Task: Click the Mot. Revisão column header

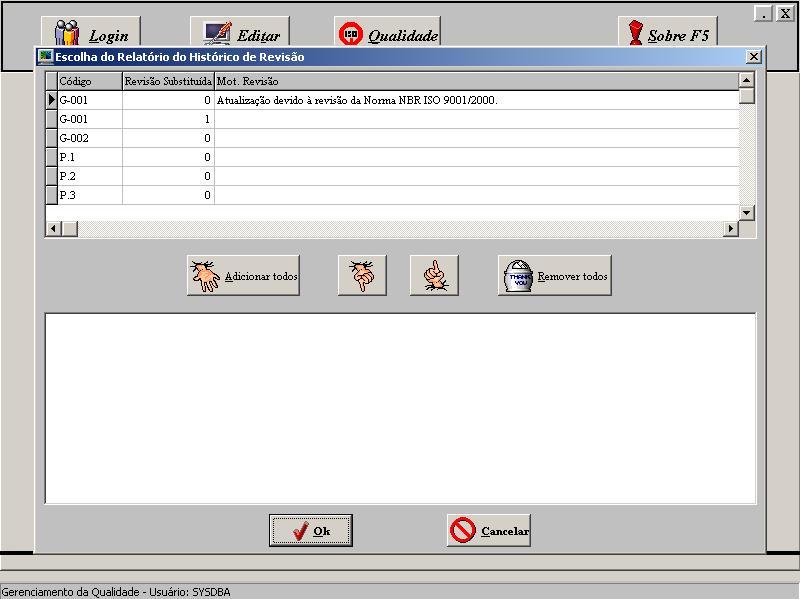Action: 476,81
